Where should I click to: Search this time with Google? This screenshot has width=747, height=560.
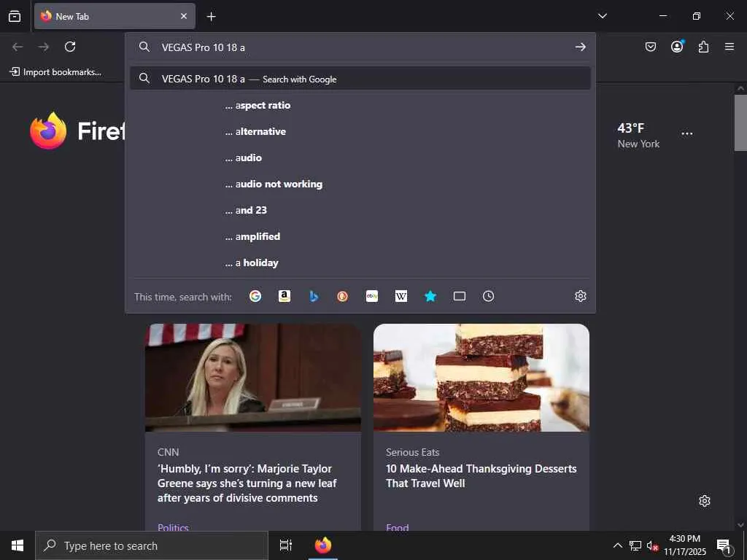(255, 296)
